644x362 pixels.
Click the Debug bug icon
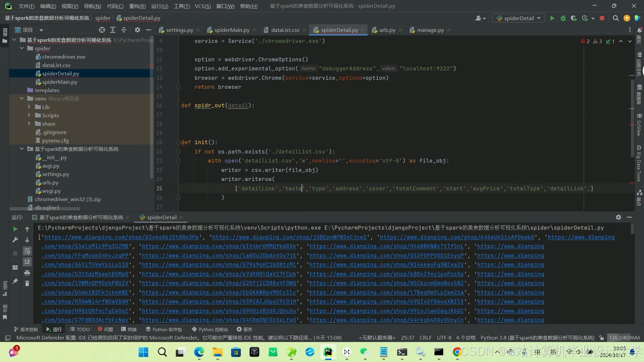coord(563,18)
